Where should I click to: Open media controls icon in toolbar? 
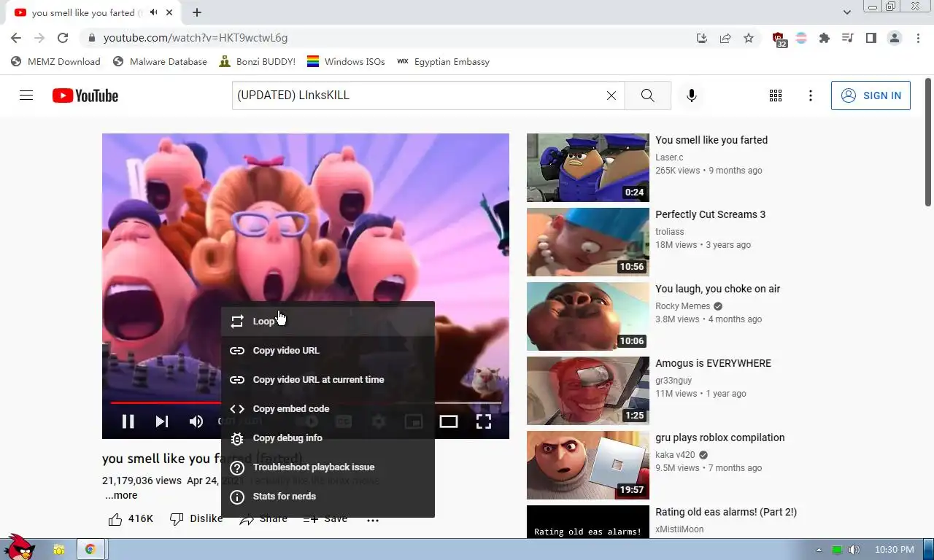click(x=848, y=38)
